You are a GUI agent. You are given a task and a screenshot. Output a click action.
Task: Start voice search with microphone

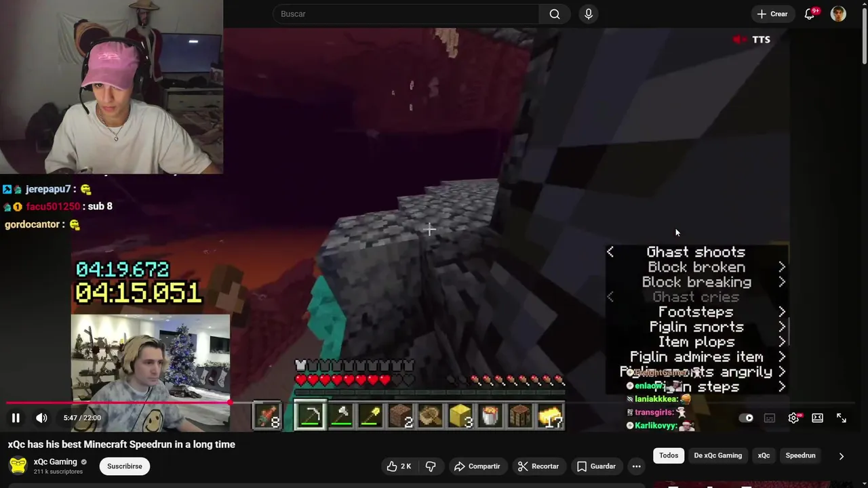589,14
